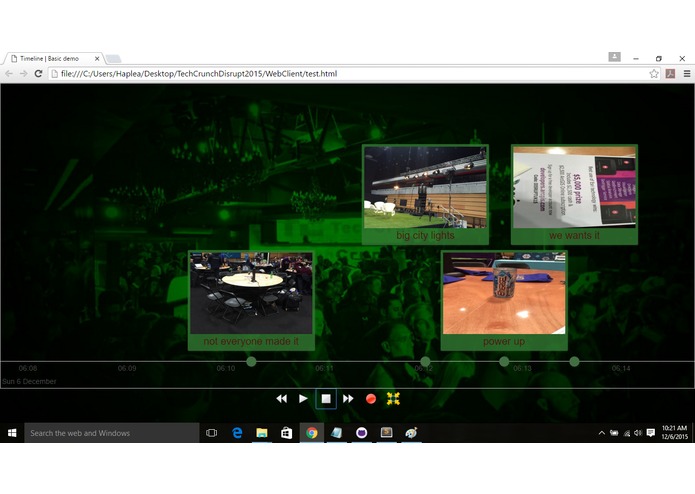Click the fast-forward button

point(348,399)
